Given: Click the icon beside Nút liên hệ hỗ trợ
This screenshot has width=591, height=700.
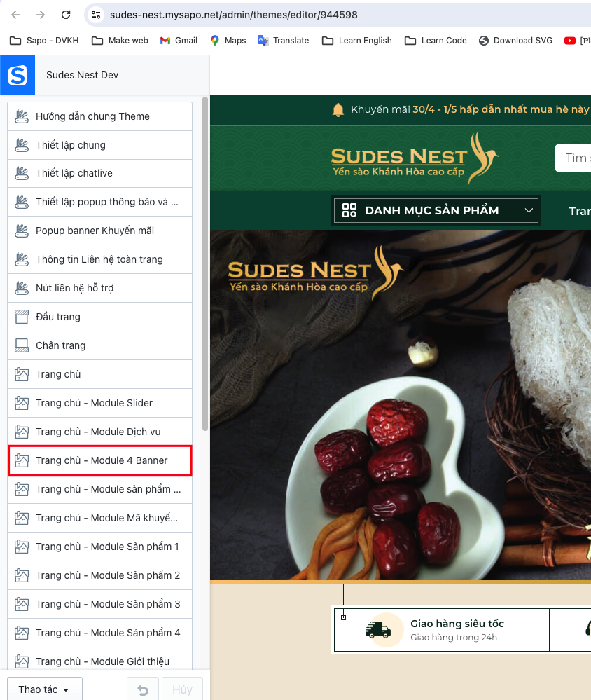Looking at the screenshot, I should [22, 288].
